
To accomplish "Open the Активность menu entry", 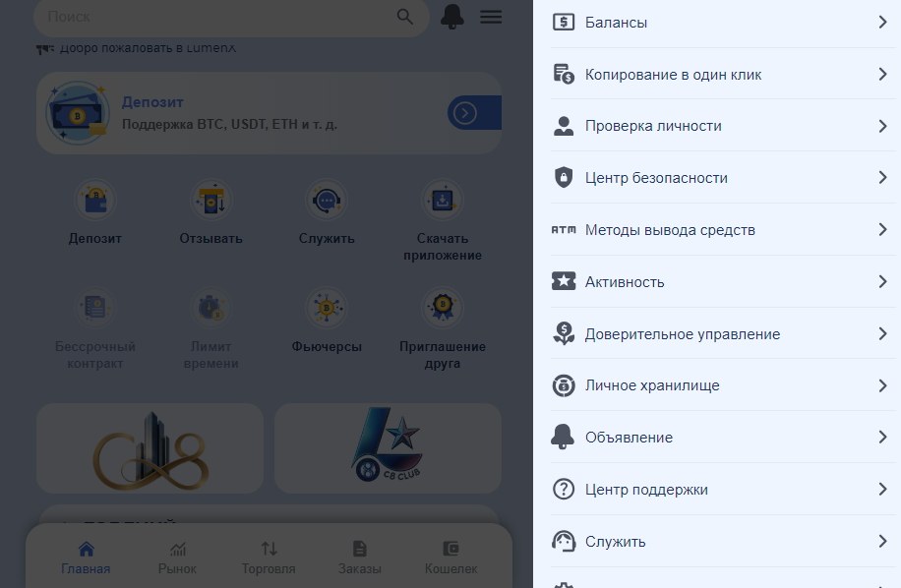I will [x=723, y=281].
